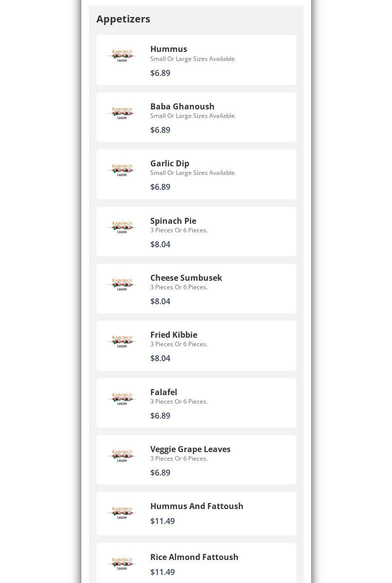
Task: Choose the Spinach Pie title
Action: point(173,221)
